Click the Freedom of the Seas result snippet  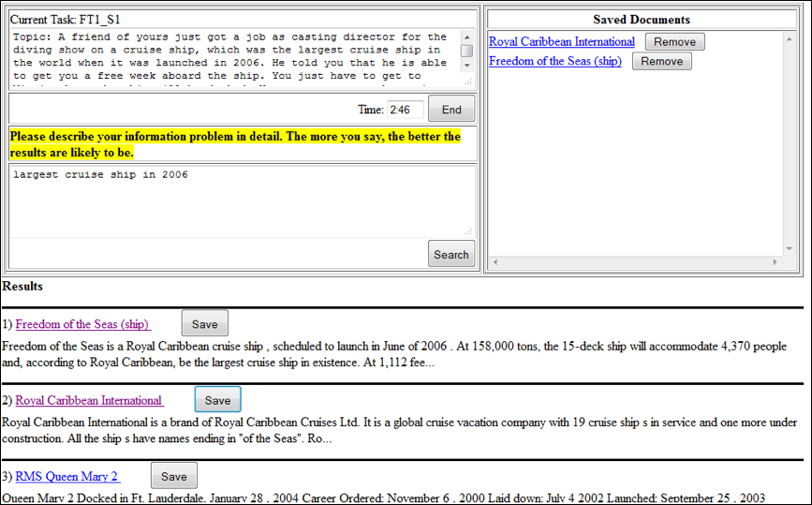394,354
